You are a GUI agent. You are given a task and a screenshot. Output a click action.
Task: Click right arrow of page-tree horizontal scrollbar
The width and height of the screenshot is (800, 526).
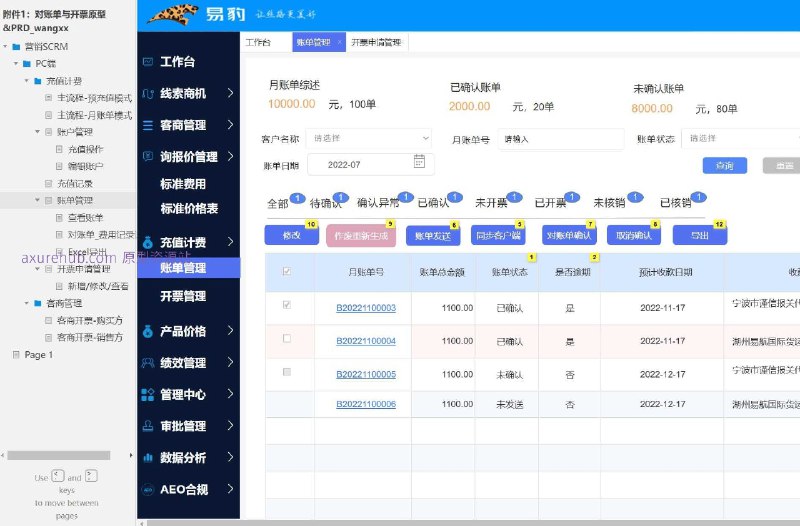click(131, 455)
